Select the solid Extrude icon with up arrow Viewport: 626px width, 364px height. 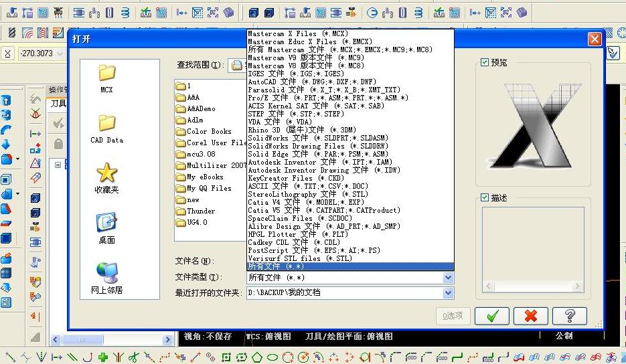click(6, 100)
